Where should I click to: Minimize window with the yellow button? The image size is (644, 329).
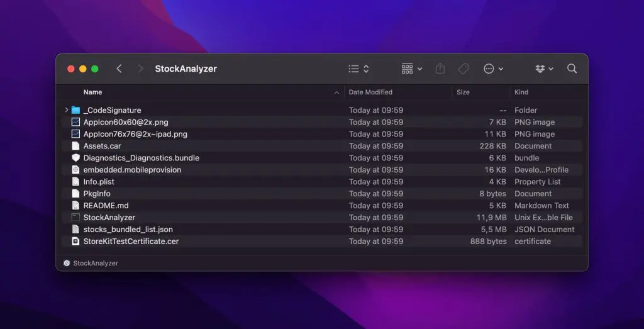point(82,69)
